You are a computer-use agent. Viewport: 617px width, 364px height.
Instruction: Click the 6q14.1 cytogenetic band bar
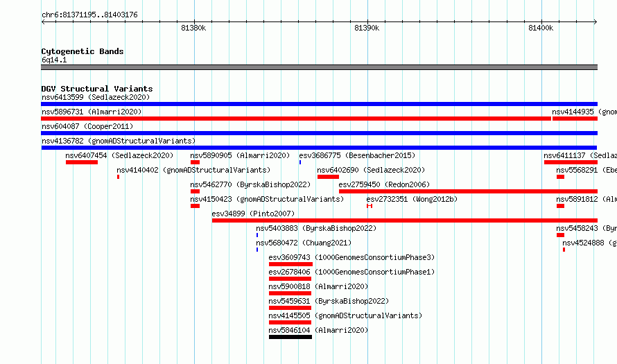pyautogui.click(x=319, y=67)
